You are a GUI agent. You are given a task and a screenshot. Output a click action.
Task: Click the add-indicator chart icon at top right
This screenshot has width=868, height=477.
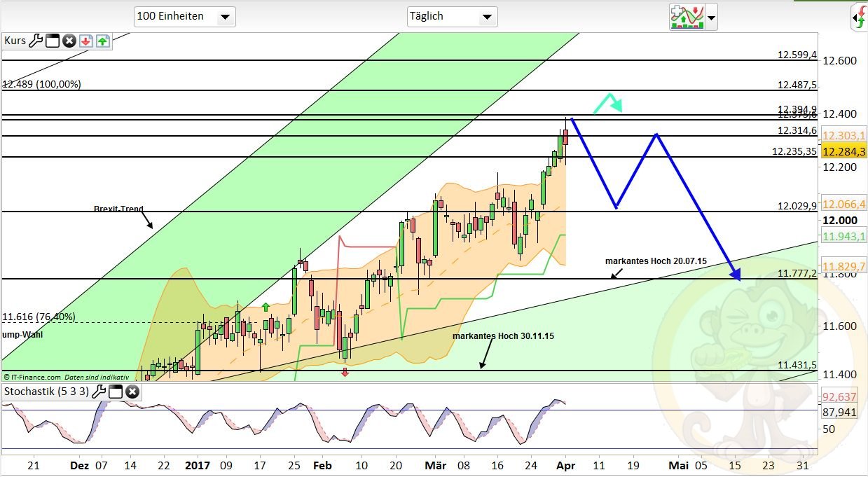pyautogui.click(x=687, y=18)
